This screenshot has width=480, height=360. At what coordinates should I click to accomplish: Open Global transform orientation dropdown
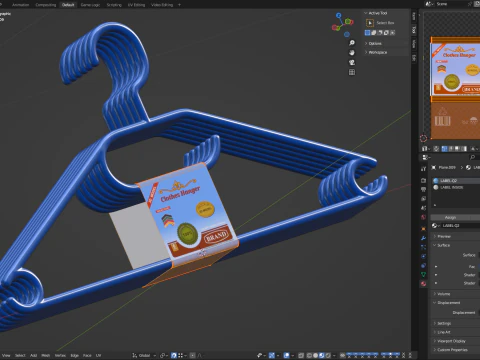144,355
